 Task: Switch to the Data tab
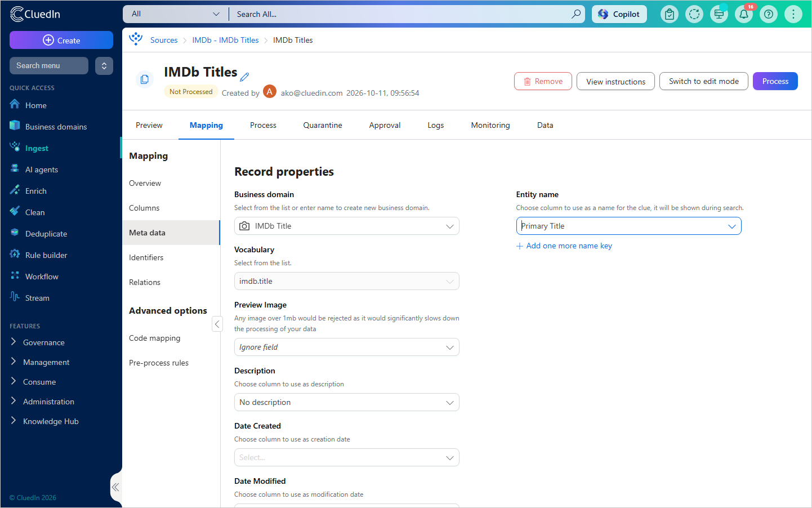click(545, 125)
